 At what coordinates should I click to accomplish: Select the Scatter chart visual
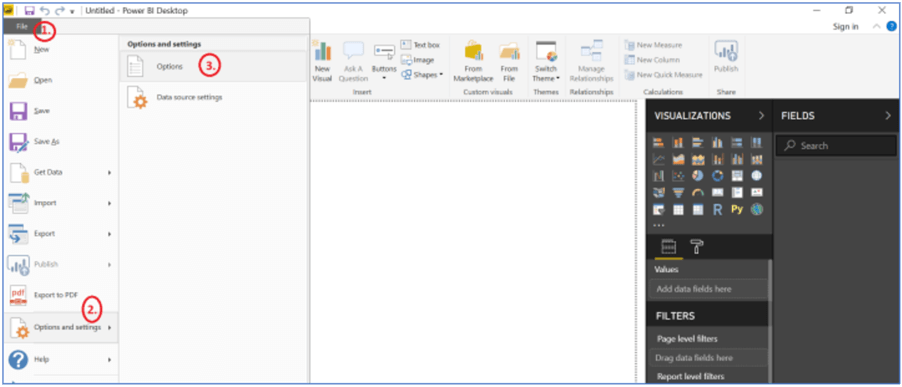pos(679,176)
